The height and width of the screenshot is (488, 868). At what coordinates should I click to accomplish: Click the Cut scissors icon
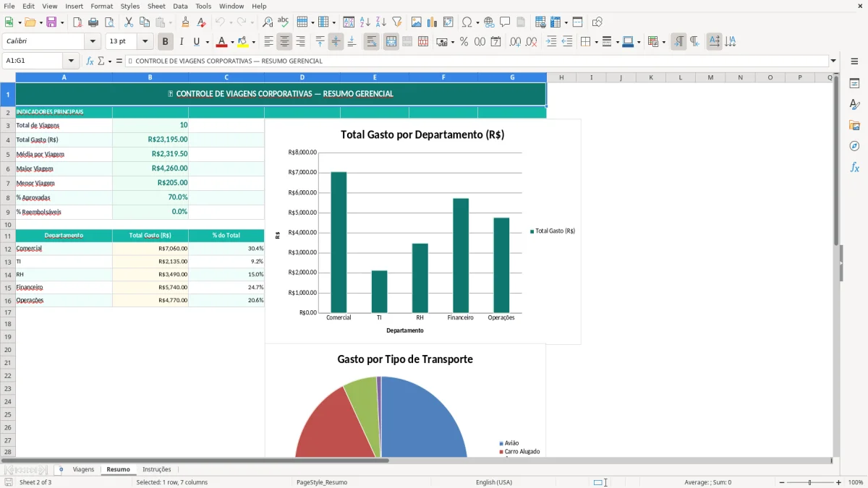tap(129, 22)
